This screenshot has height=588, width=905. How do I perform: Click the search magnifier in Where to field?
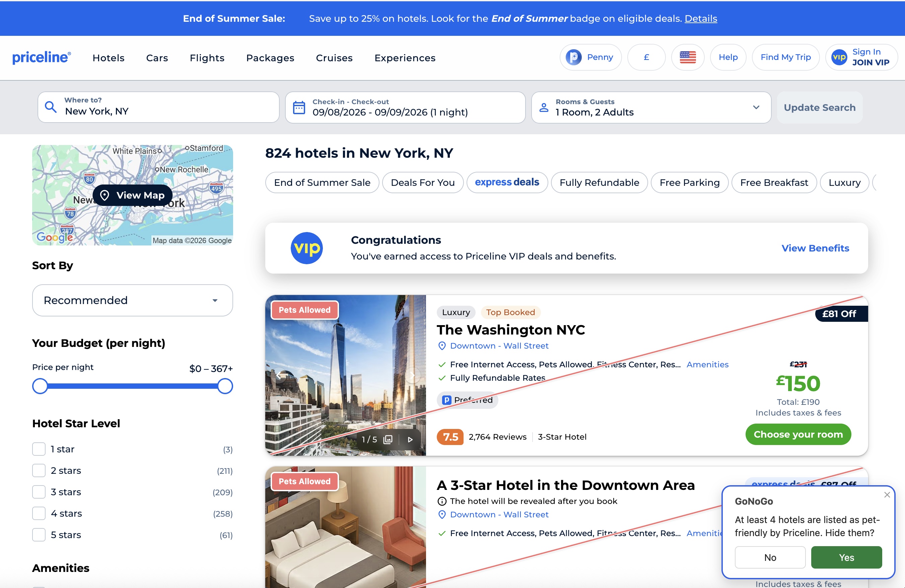coord(51,107)
